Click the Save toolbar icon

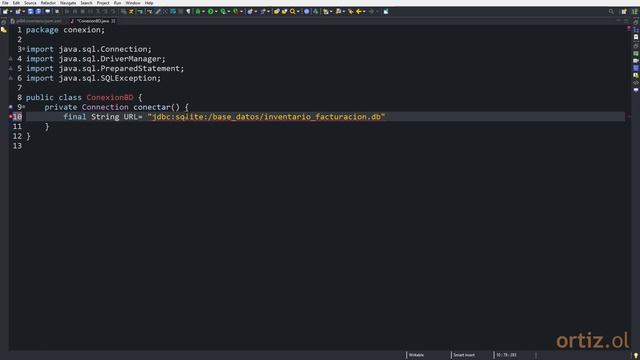31,11
